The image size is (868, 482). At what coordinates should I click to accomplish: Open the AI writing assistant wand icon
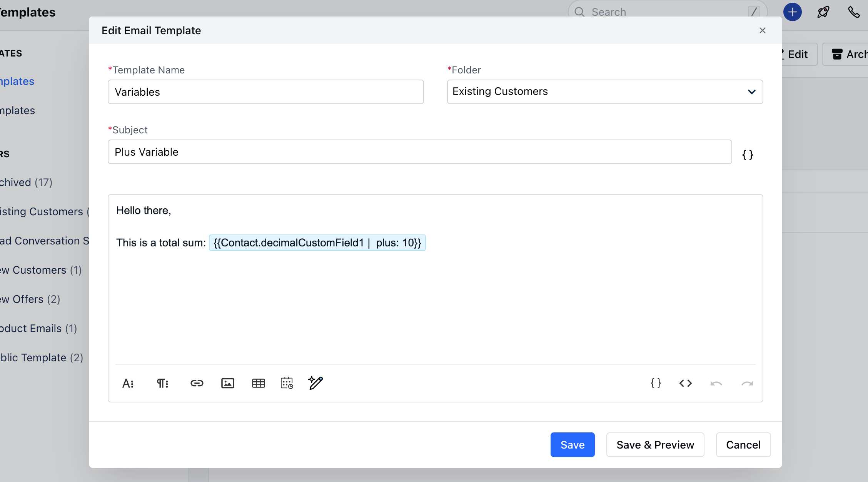pyautogui.click(x=315, y=383)
